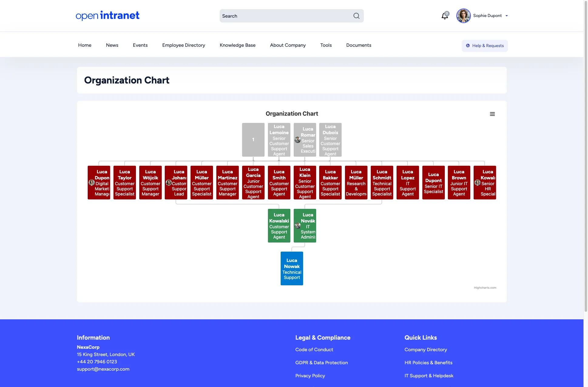Click the Help & Requests button

pos(485,46)
